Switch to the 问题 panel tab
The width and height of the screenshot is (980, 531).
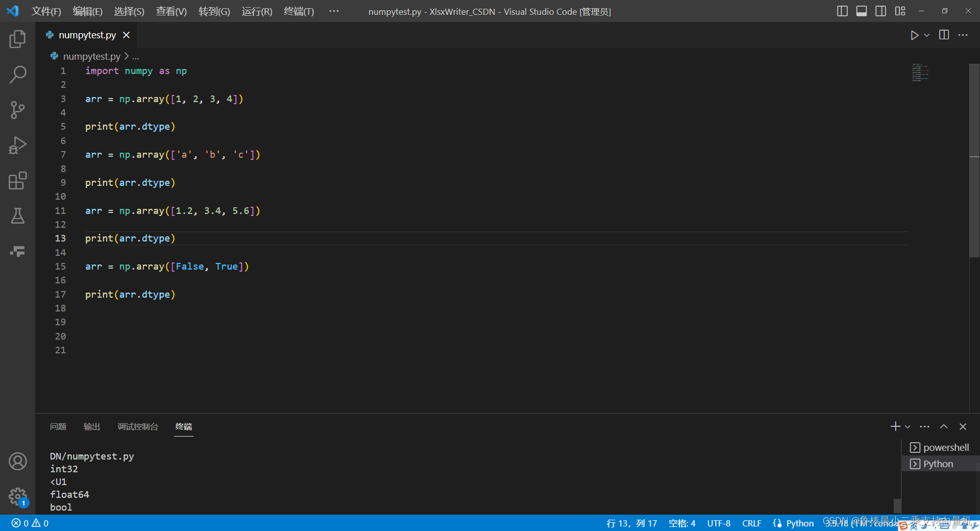tap(58, 427)
